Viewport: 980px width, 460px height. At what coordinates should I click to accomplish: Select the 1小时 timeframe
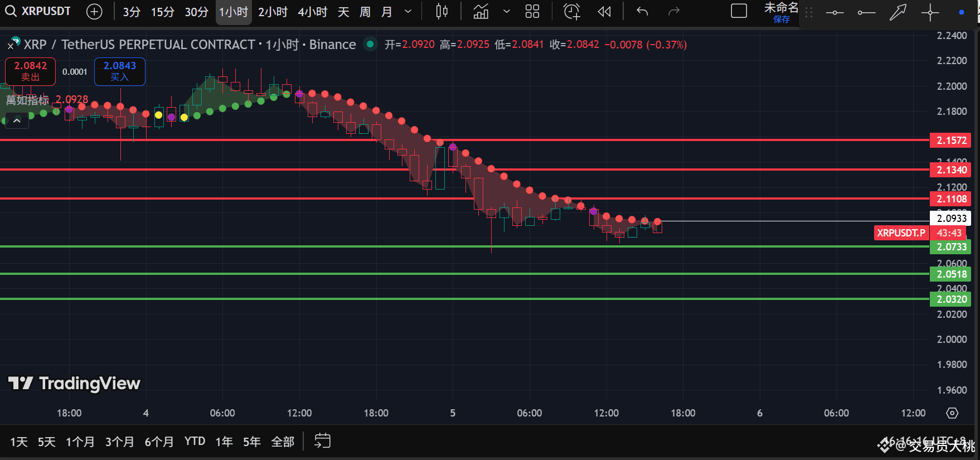point(234,12)
